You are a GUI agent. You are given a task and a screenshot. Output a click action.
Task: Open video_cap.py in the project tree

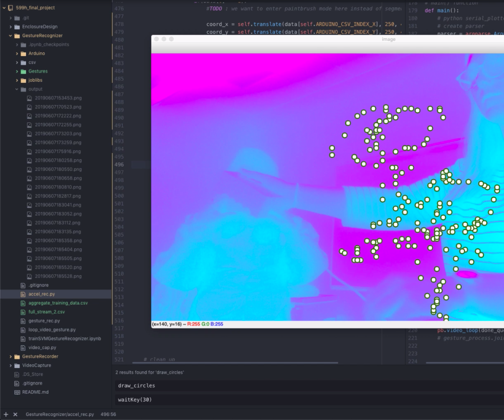pos(42,348)
